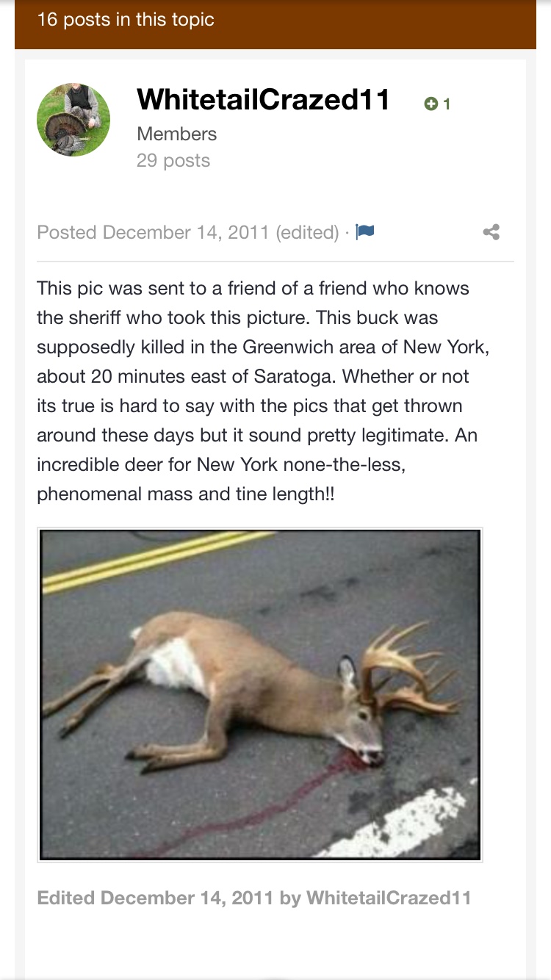Select the Members group label
This screenshot has height=980, width=551.
click(176, 134)
